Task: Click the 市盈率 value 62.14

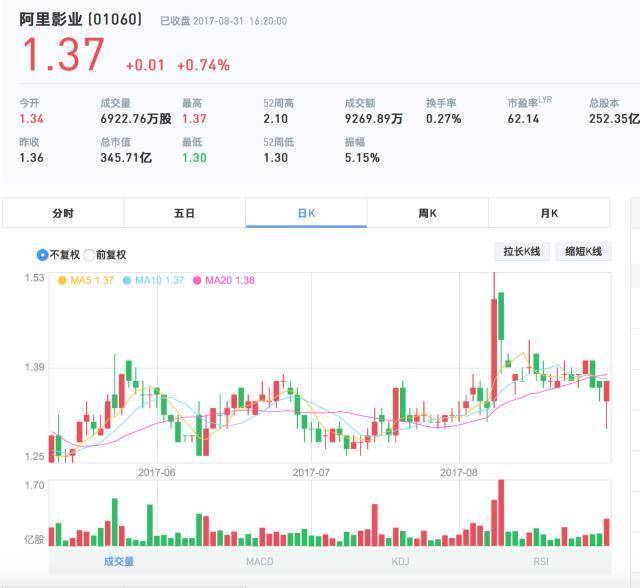Action: pos(523,119)
